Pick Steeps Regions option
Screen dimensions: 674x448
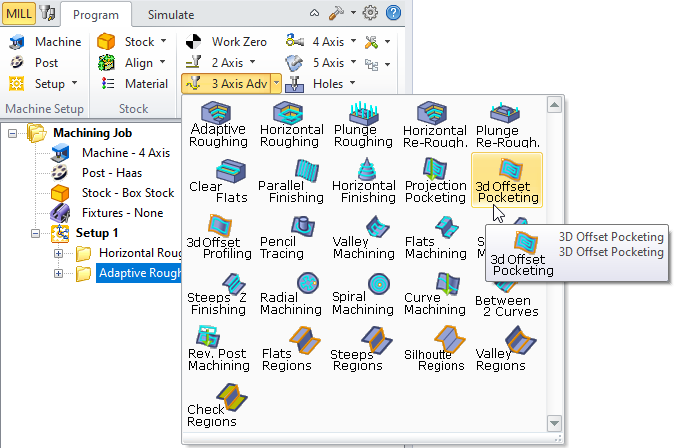coord(361,349)
